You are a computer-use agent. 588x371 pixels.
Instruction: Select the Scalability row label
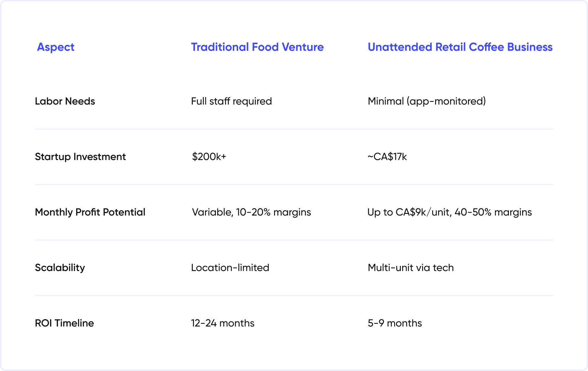(60, 268)
